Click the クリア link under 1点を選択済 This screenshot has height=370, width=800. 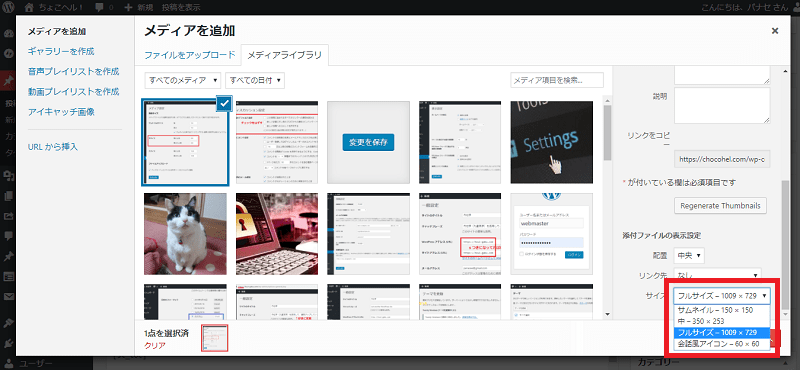click(155, 346)
